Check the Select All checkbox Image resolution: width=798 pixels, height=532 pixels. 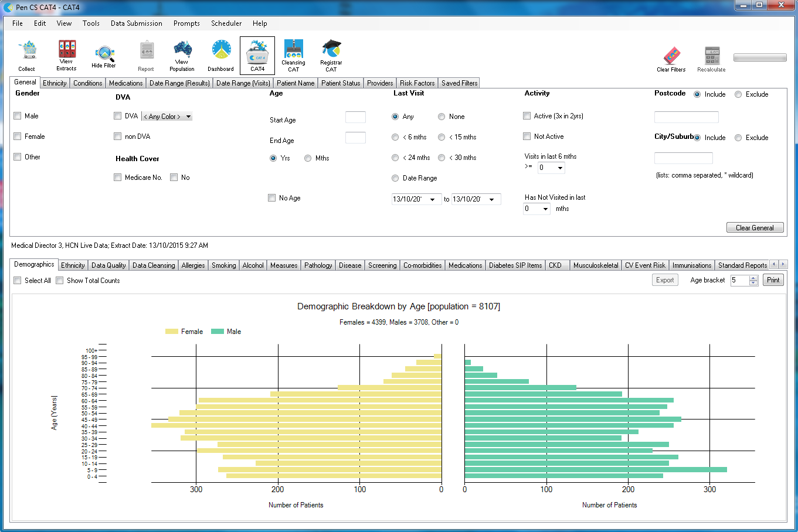click(18, 281)
